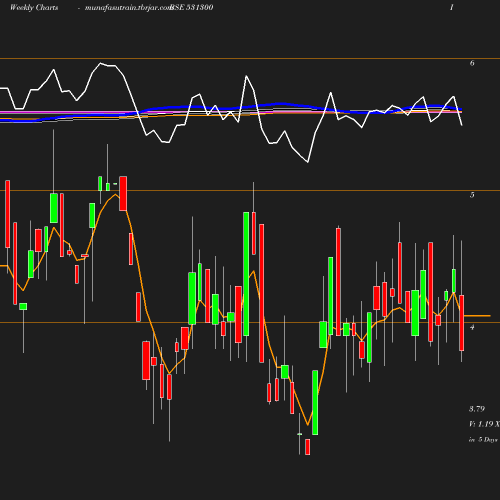Click the 'Weekly Charts' title text

click(34, 7)
